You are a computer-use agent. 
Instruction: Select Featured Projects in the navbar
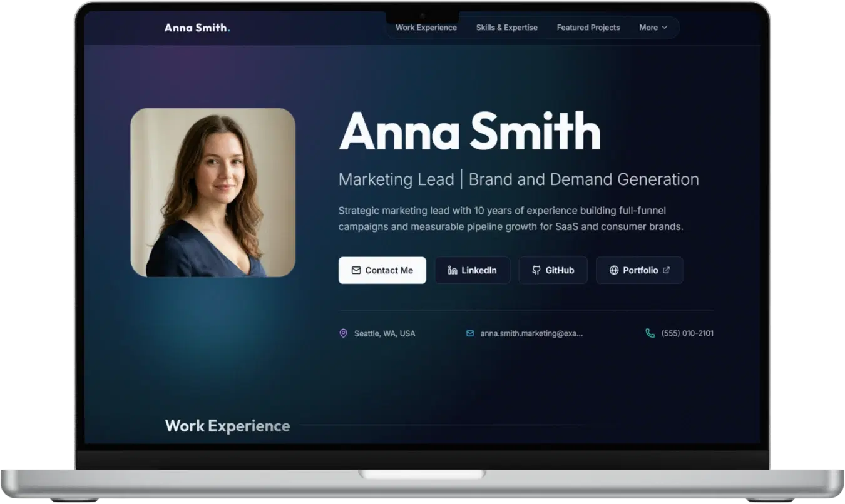point(588,28)
